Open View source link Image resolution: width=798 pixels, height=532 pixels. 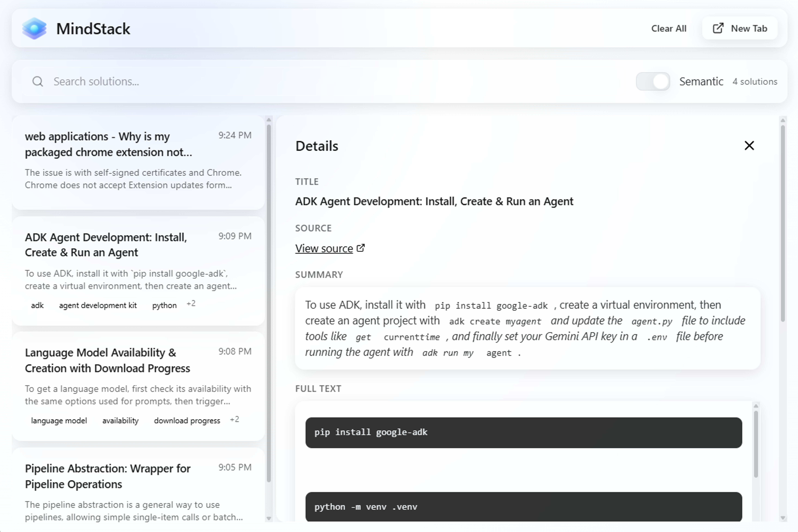click(x=324, y=248)
